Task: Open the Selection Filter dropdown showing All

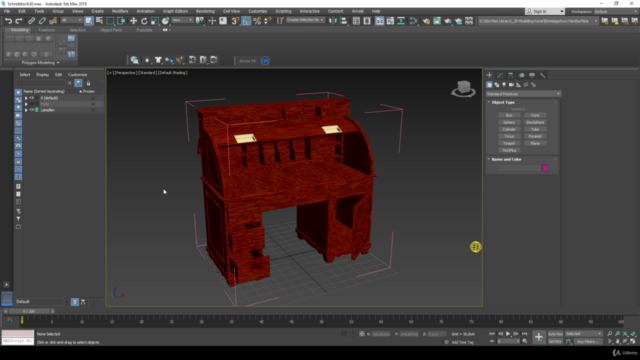Action: (71, 20)
